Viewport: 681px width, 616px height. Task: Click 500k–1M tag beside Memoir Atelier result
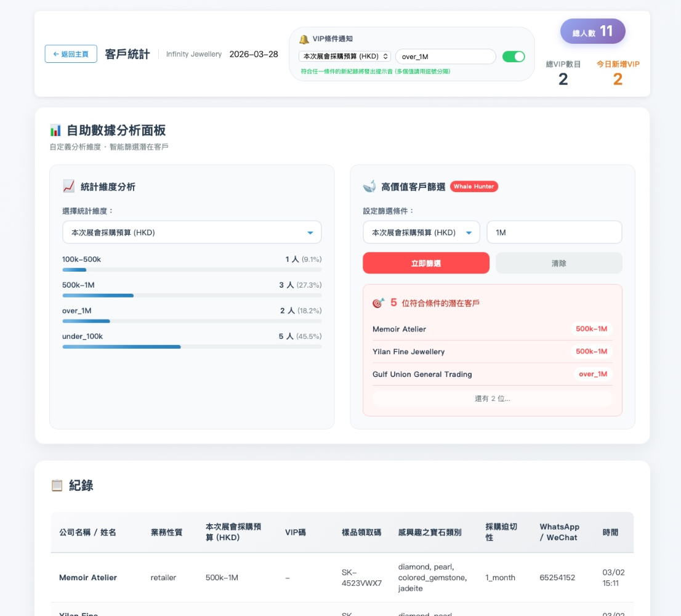coord(591,329)
